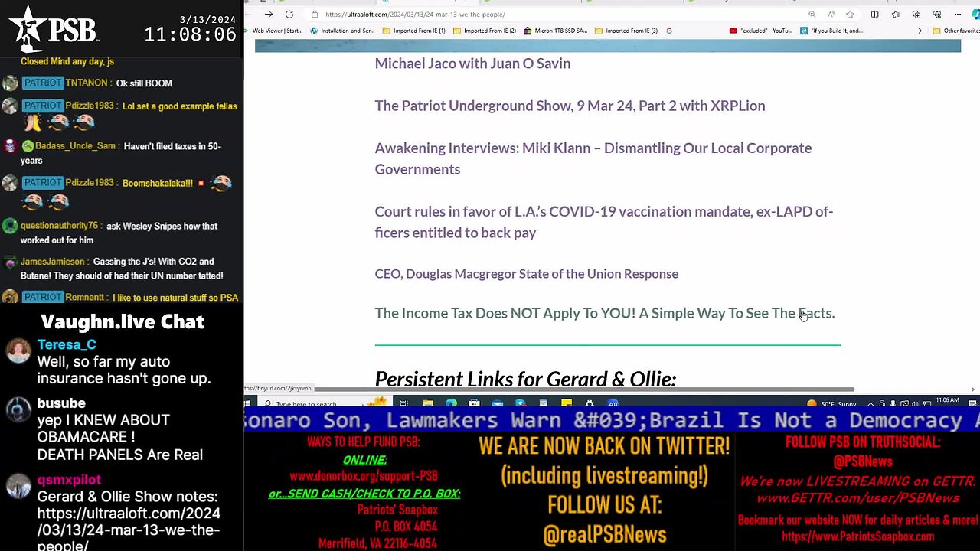Image resolution: width=980 pixels, height=551 pixels.
Task: Add this page to favorites with the star
Action: click(x=850, y=14)
